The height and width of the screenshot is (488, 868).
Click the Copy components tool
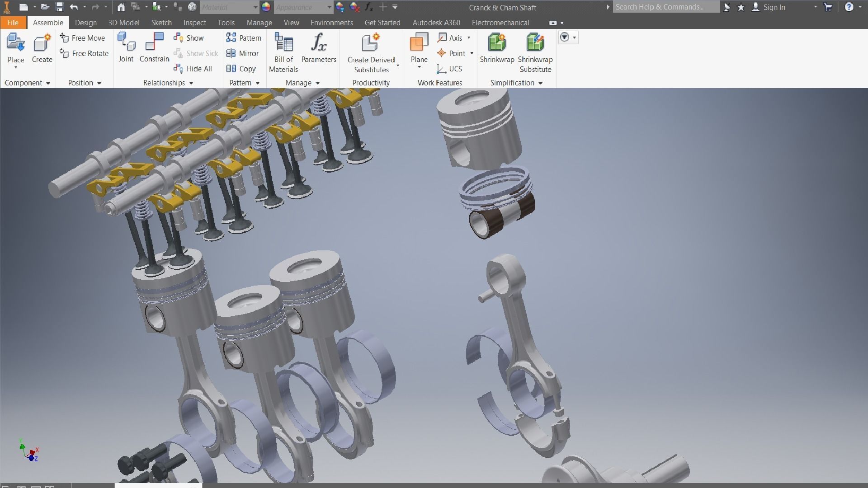(241, 69)
